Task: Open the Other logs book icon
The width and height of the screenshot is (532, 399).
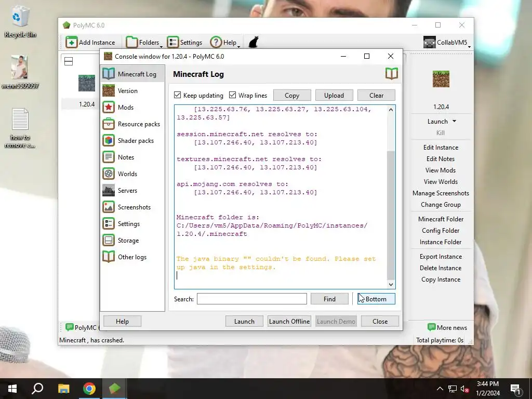Action: tap(109, 257)
